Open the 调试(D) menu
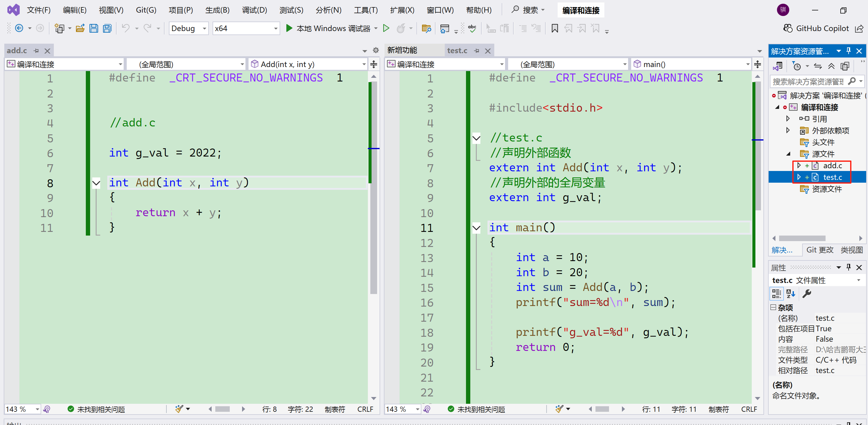Viewport: 868px width, 425px height. [x=254, y=10]
